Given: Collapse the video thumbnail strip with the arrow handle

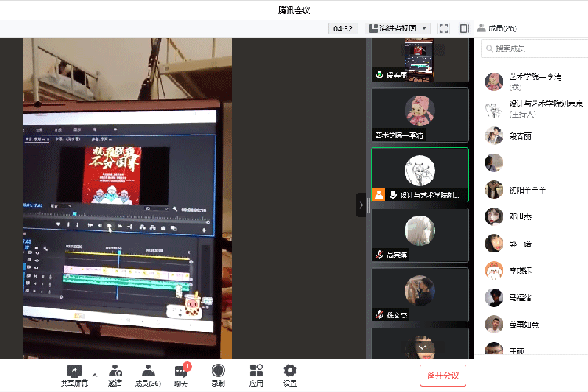Looking at the screenshot, I should click(361, 205).
